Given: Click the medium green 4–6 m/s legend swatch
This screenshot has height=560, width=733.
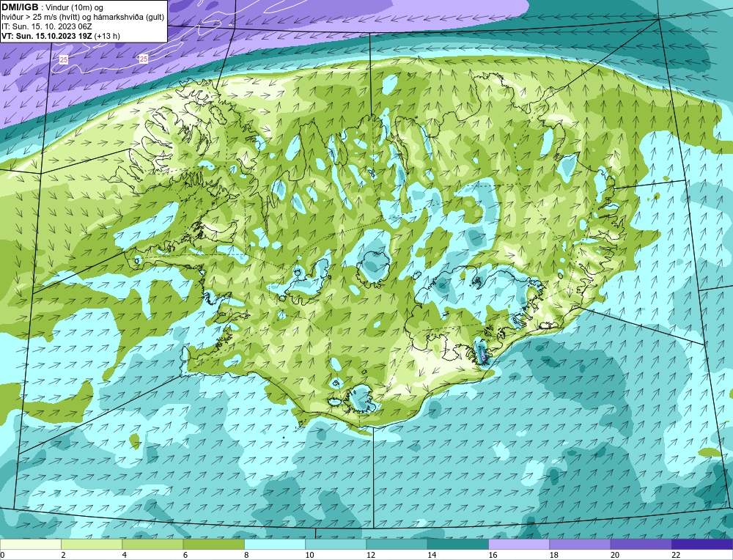Looking at the screenshot, I should pyautogui.click(x=153, y=545).
